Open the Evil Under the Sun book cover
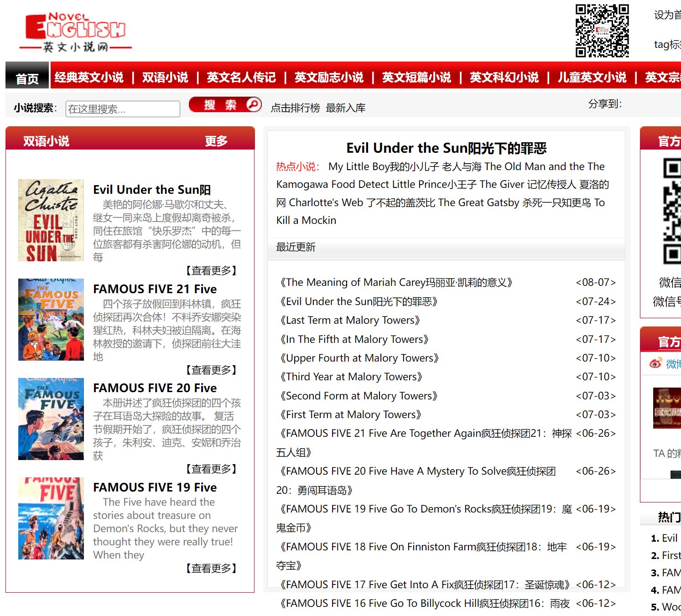 point(51,220)
